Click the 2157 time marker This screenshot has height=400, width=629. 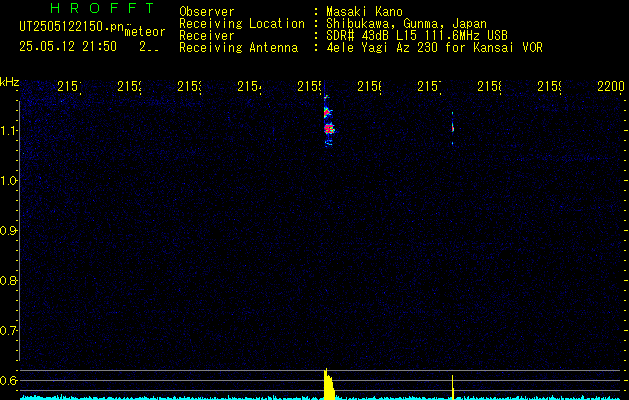[x=429, y=86]
